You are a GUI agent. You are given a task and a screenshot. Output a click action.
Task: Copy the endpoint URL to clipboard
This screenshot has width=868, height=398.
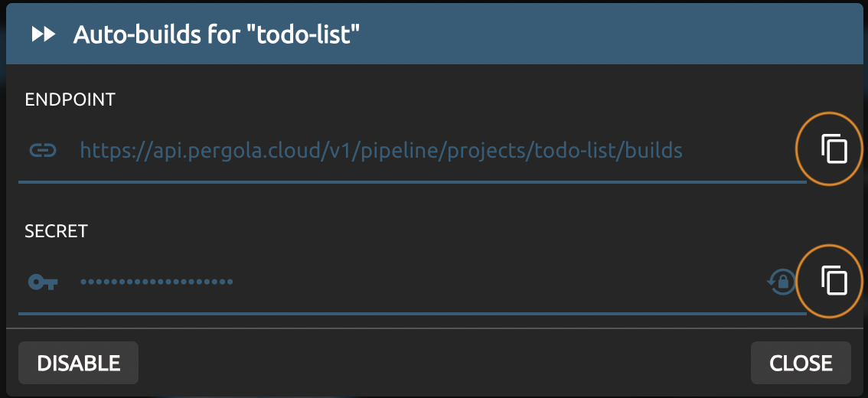[x=834, y=148]
